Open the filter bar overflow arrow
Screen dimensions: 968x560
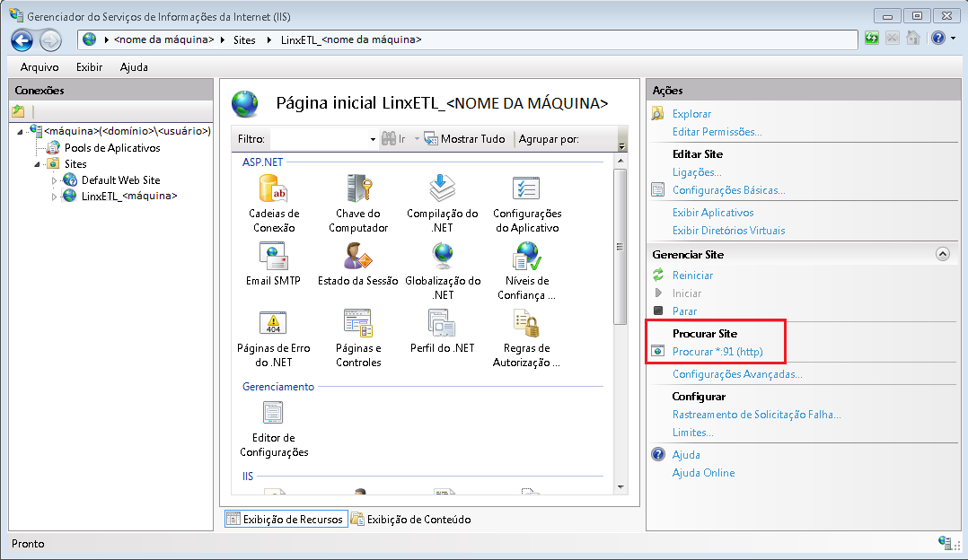[x=621, y=146]
